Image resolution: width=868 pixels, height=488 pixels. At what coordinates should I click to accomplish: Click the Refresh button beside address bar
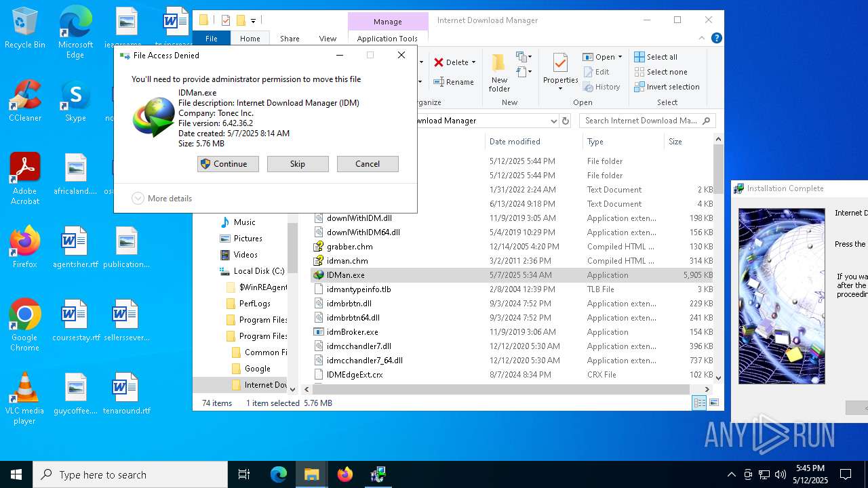[x=566, y=121]
